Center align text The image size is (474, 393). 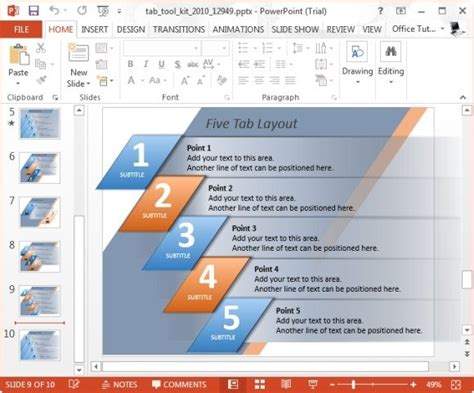click(x=259, y=80)
